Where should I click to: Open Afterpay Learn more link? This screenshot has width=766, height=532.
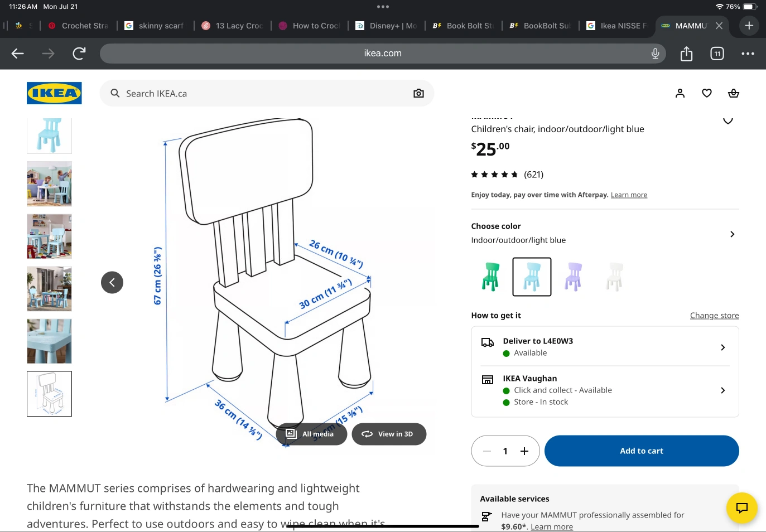pos(629,195)
